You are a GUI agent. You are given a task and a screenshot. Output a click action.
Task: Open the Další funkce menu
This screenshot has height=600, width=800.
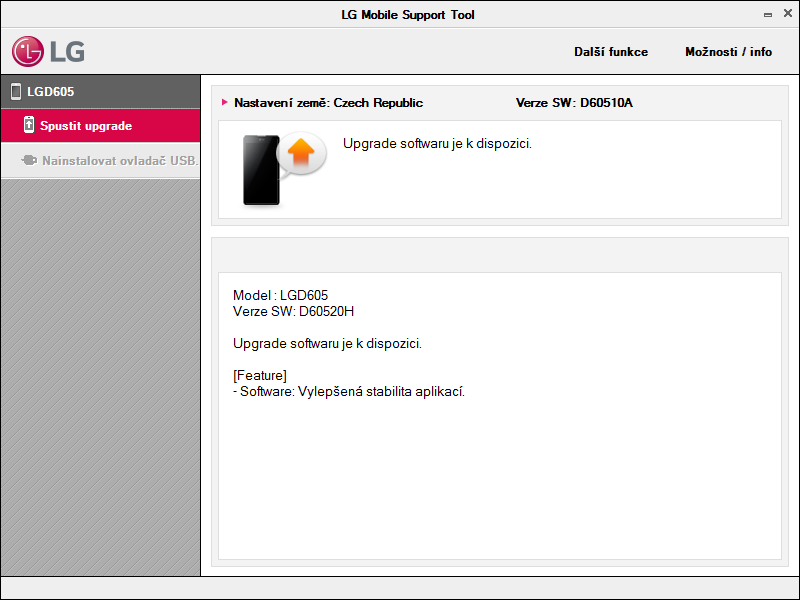click(x=611, y=52)
